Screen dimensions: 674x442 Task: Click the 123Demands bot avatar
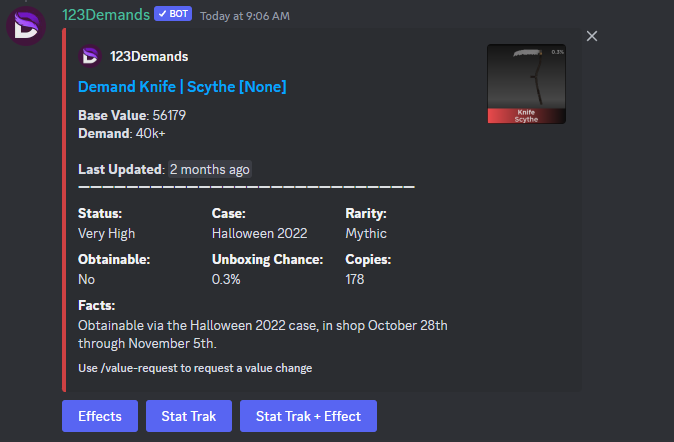[x=26, y=27]
